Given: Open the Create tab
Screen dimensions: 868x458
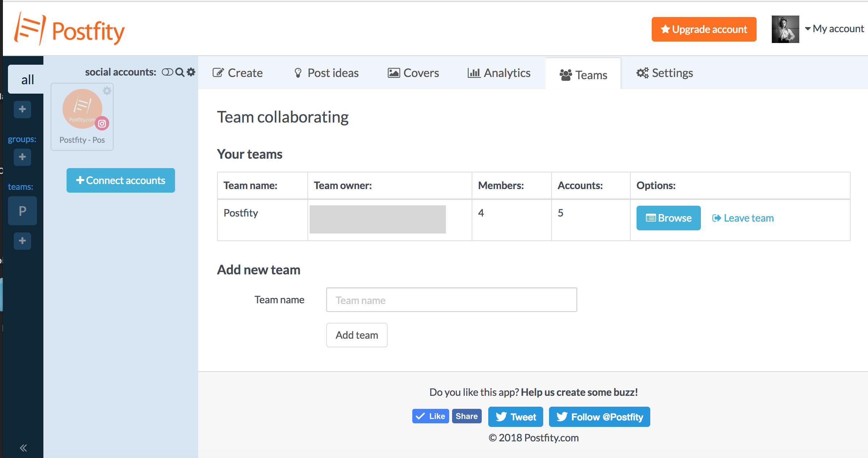Looking at the screenshot, I should pos(238,73).
